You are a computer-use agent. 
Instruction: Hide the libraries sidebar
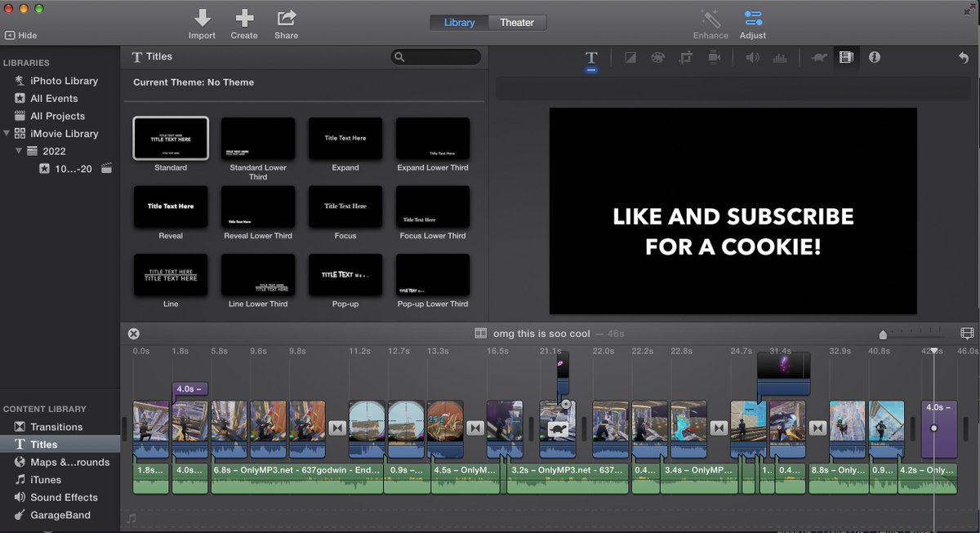(20, 36)
